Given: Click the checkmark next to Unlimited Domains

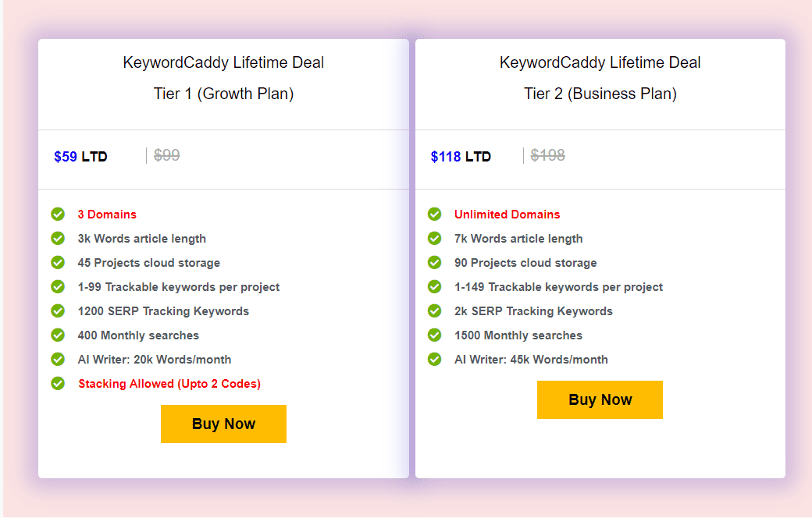Looking at the screenshot, I should click(434, 214).
